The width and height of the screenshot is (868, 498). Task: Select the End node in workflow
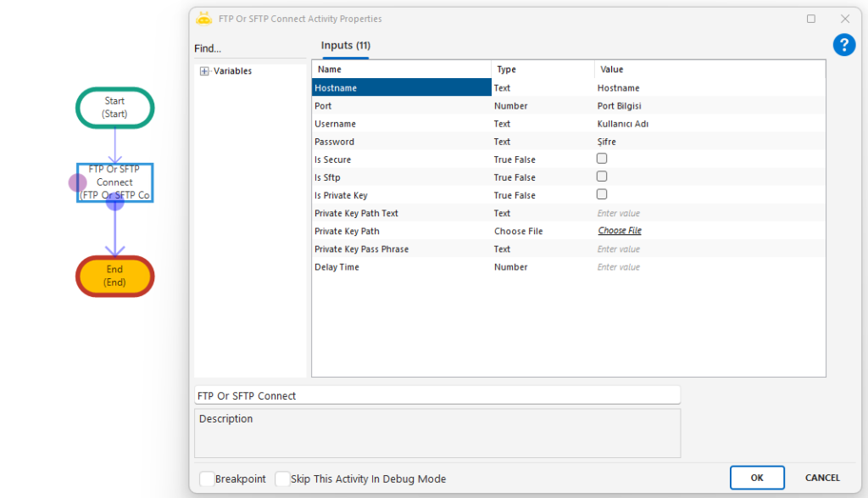point(114,276)
